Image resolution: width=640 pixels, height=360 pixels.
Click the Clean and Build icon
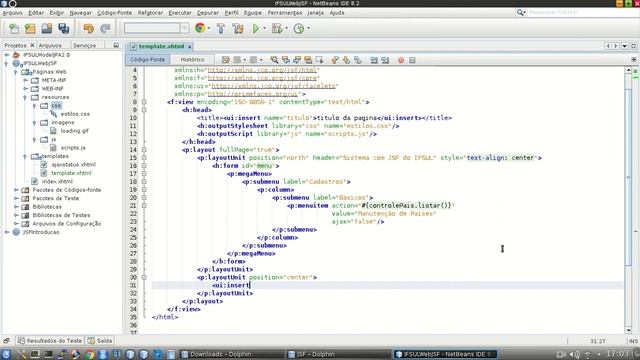pyautogui.click(x=238, y=29)
